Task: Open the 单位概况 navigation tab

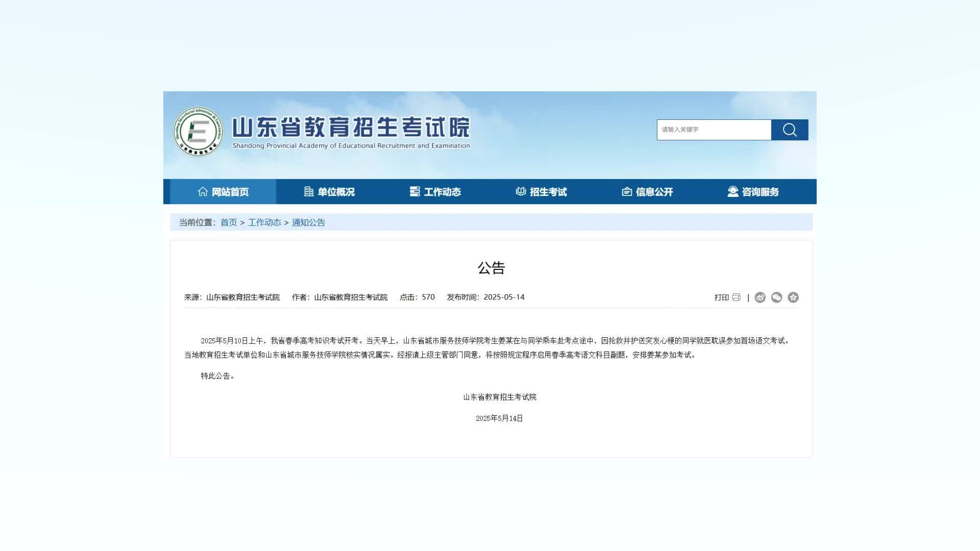Action: (x=337, y=192)
